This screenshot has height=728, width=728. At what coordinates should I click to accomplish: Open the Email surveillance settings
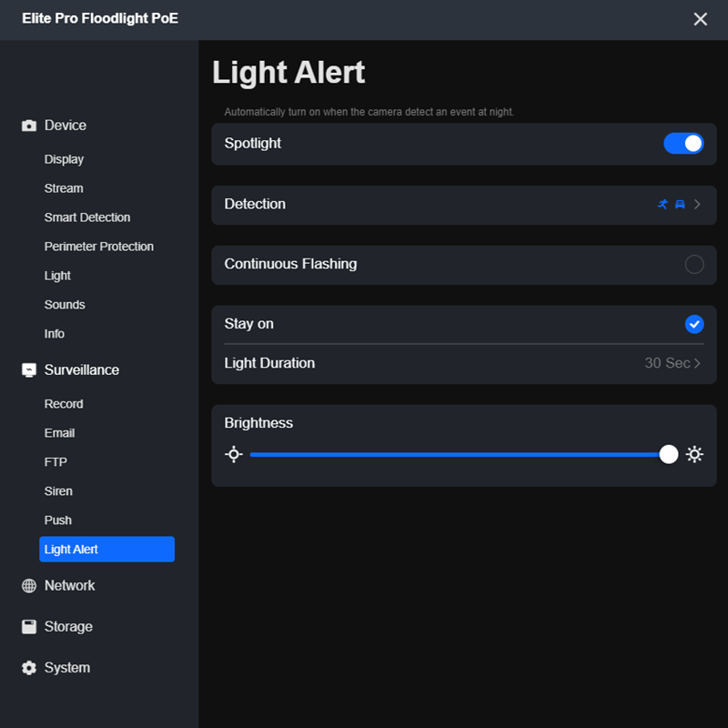click(x=59, y=432)
